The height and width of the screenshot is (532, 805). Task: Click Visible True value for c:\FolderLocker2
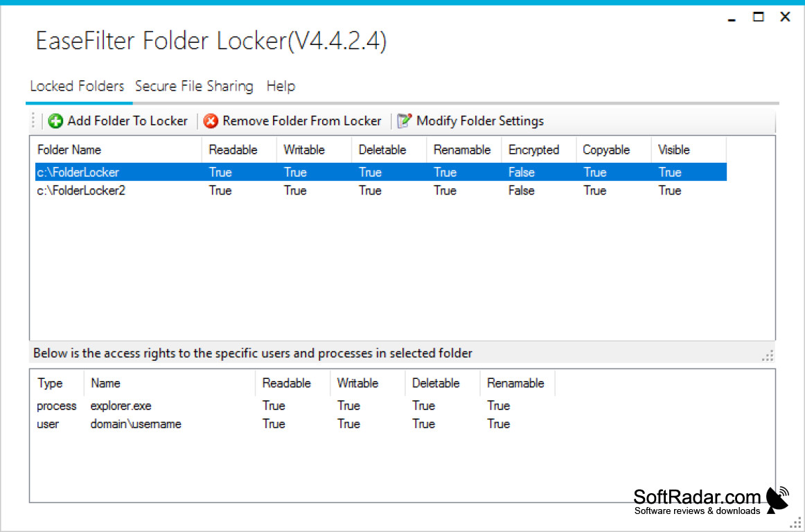tap(670, 190)
